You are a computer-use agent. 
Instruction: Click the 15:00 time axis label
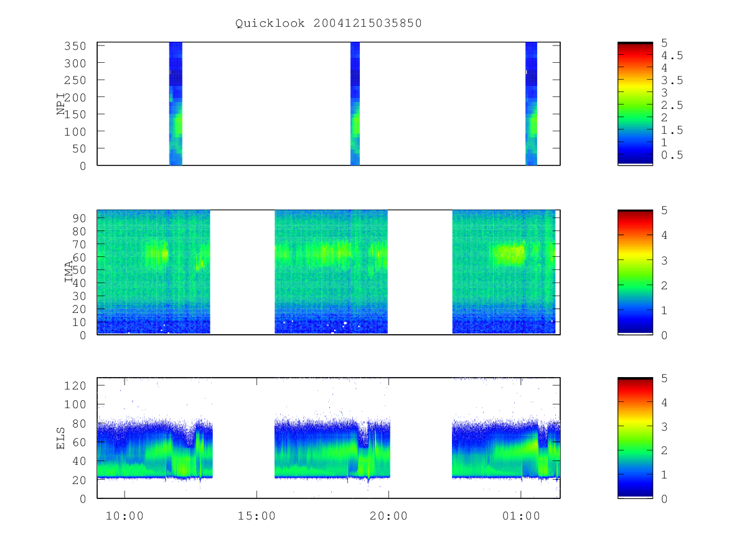[256, 516]
